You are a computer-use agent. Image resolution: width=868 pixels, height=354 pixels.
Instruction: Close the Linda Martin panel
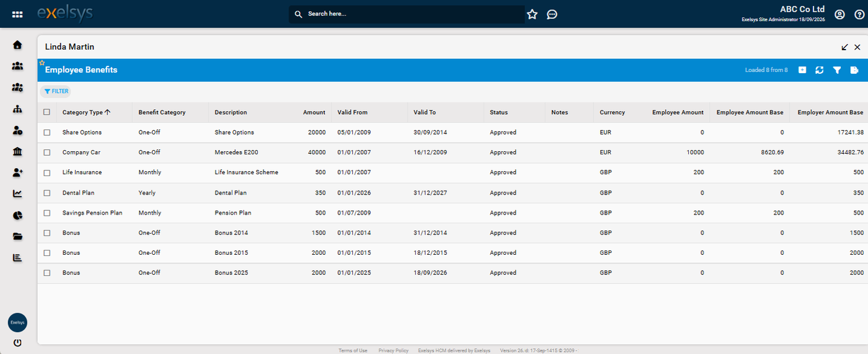click(857, 47)
